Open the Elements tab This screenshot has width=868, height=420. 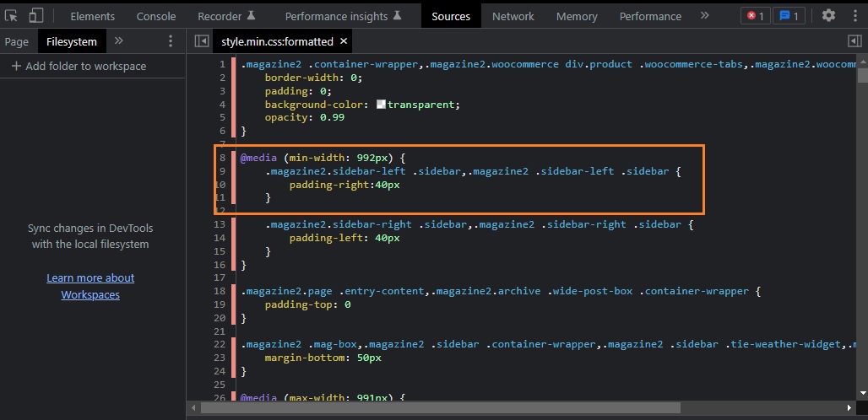tap(92, 17)
